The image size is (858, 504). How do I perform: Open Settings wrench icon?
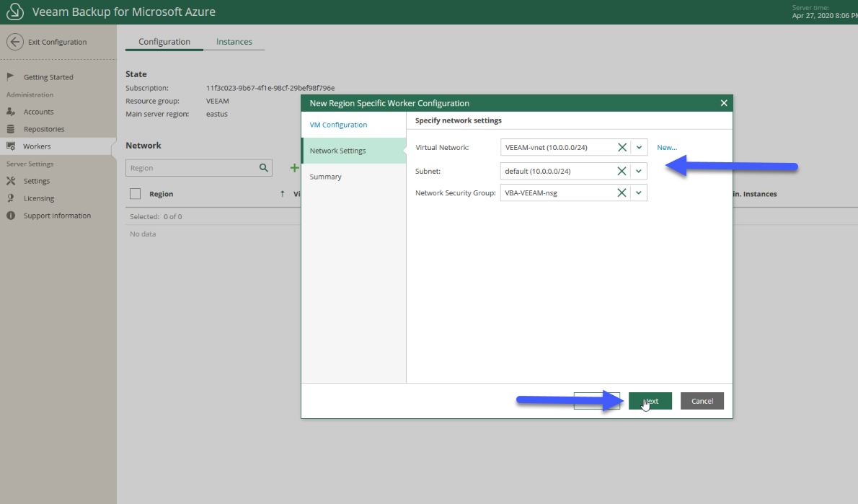(x=10, y=180)
